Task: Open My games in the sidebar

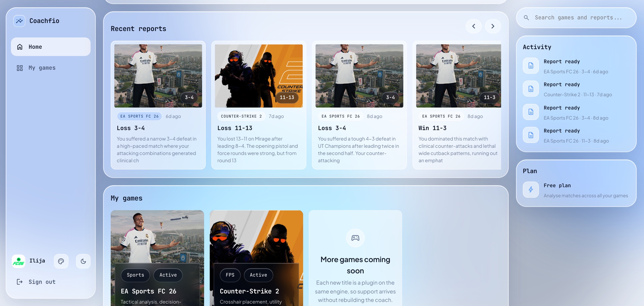Action: pos(51,68)
